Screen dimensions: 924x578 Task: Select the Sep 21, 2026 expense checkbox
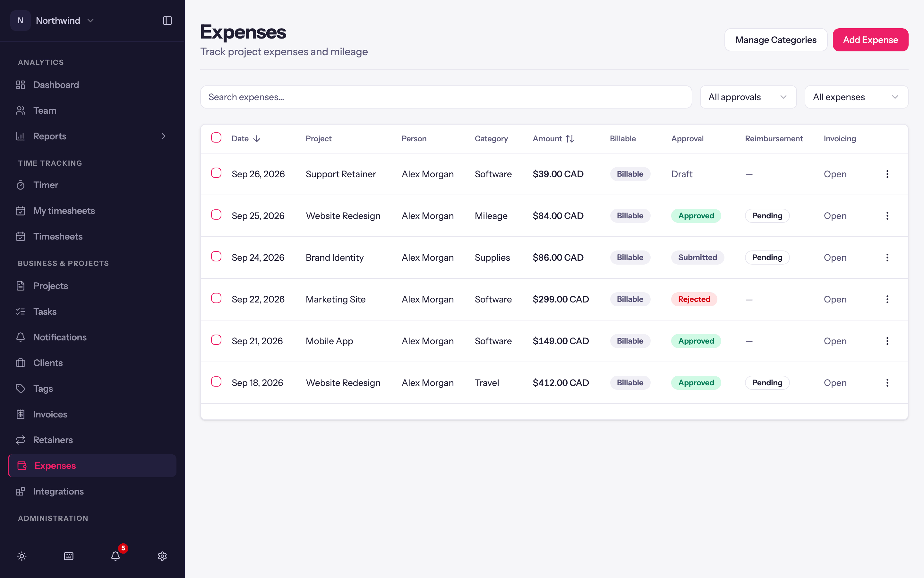click(x=216, y=339)
